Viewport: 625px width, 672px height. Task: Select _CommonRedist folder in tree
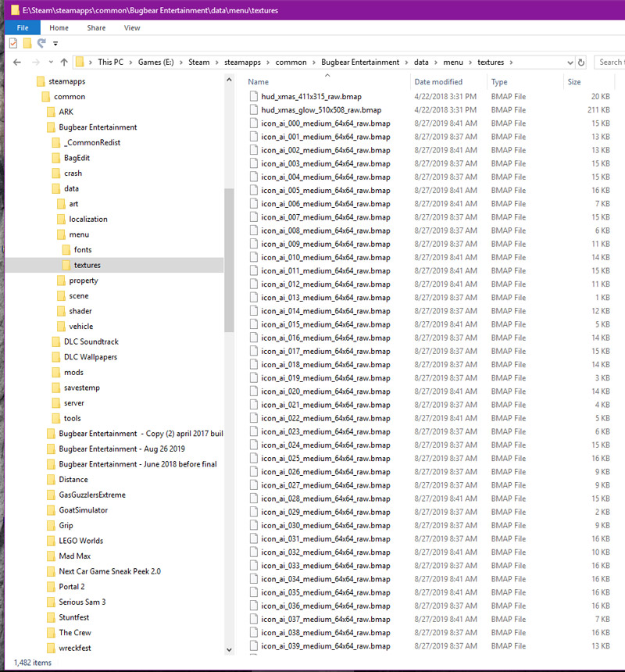(x=92, y=143)
